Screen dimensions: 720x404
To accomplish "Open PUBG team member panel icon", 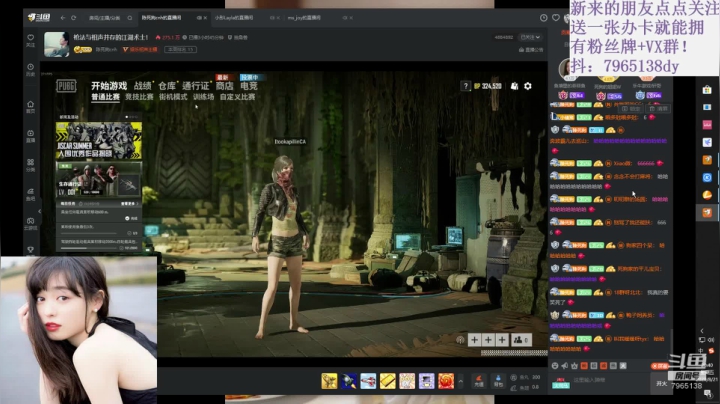I will point(521,340).
